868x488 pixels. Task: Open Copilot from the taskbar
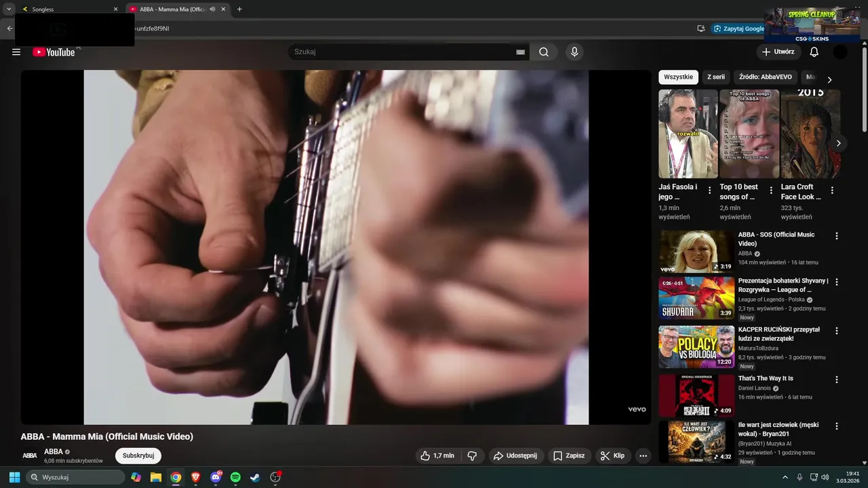tap(136, 477)
